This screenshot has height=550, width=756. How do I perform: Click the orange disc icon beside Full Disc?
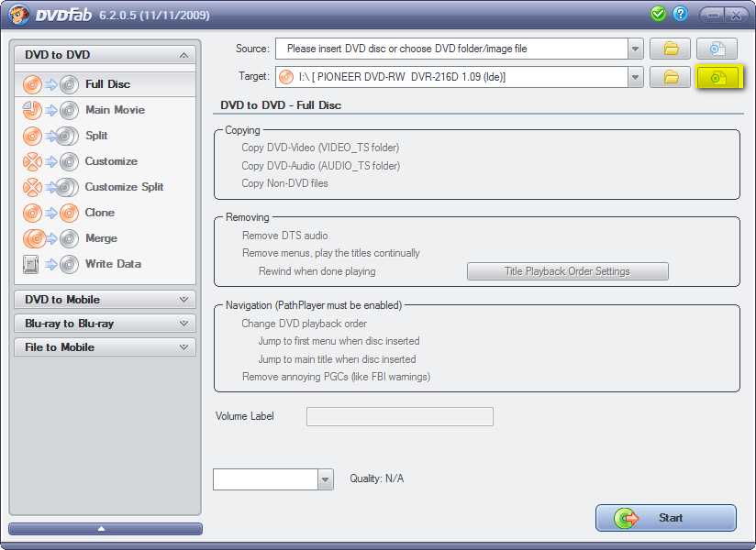click(33, 84)
